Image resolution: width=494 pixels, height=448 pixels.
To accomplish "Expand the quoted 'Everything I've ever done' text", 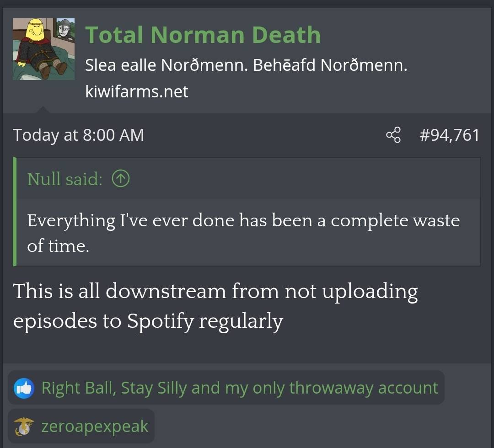I will coord(243,233).
